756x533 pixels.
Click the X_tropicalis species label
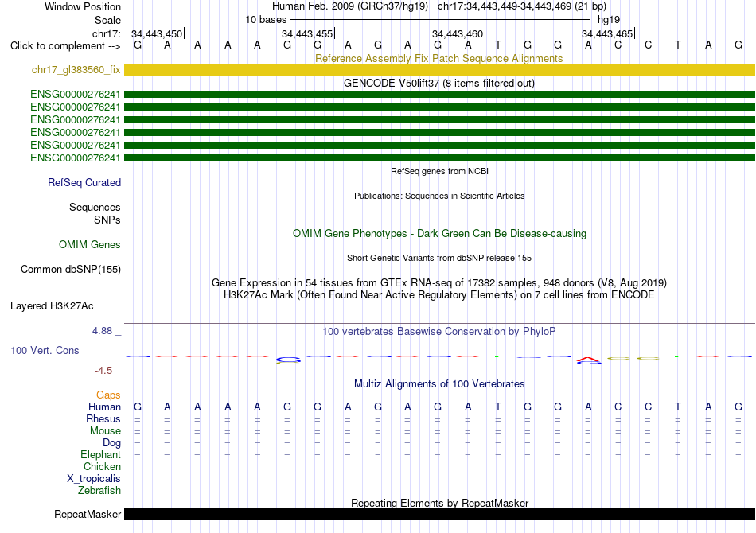tap(94, 479)
